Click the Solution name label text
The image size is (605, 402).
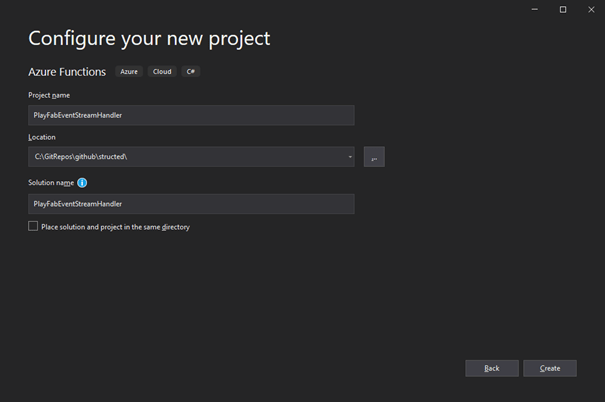click(x=50, y=183)
